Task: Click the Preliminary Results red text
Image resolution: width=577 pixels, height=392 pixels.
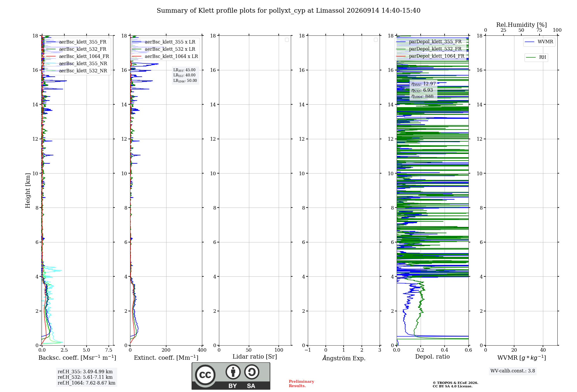Action: tap(301, 384)
